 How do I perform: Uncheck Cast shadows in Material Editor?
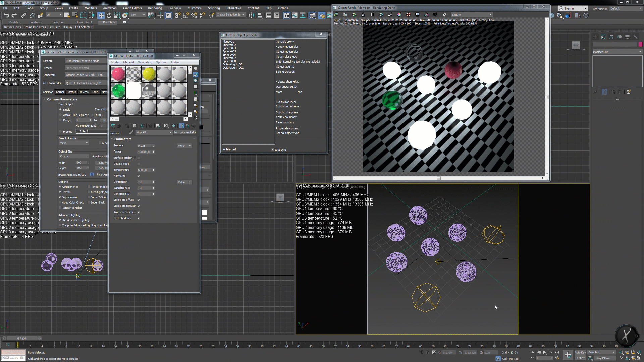pyautogui.click(x=139, y=218)
